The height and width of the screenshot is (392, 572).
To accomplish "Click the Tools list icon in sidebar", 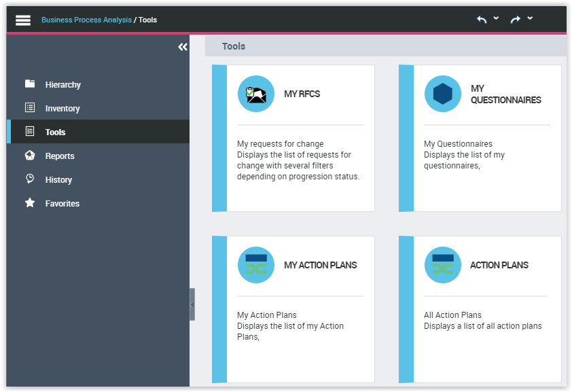I will (x=30, y=132).
